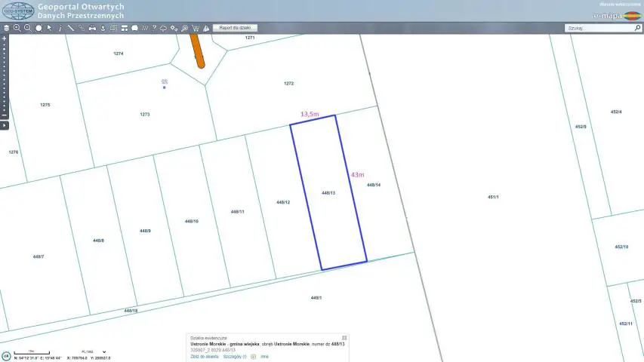Select the measure distance line tool
Screen dimensions: 644x362
70,28
